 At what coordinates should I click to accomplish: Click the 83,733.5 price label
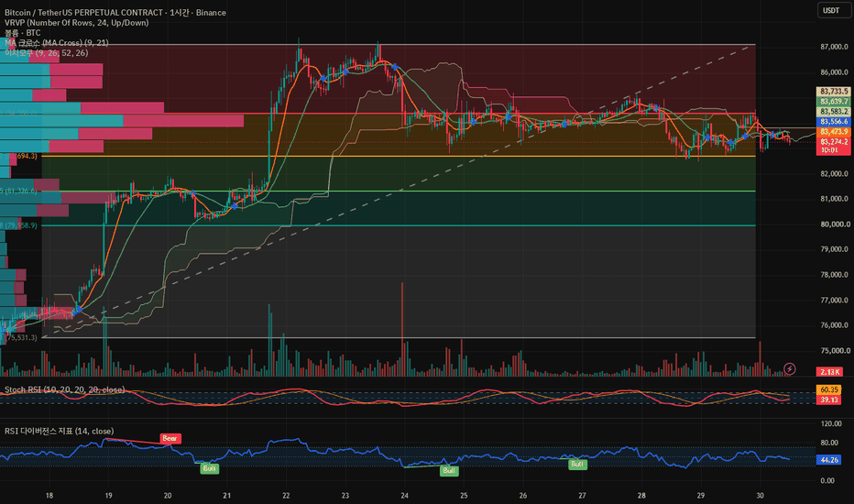tap(833, 91)
